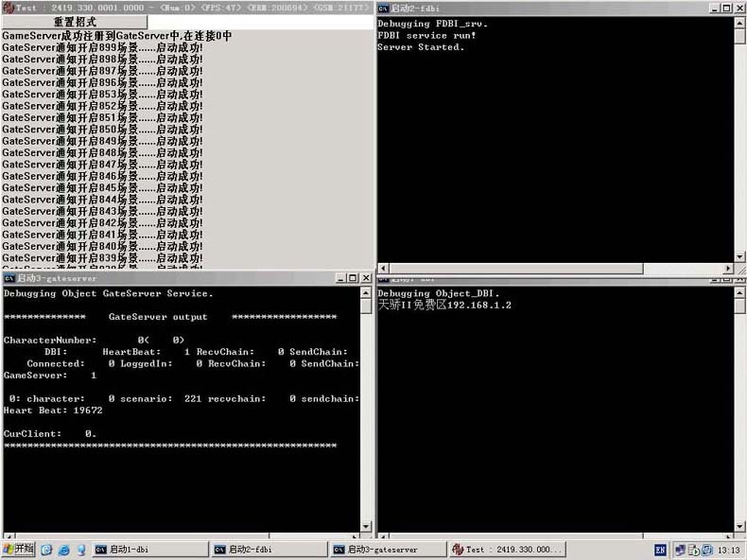The image size is (747, 560).
Task: Click the Test window title bar icon
Action: [x=8, y=8]
